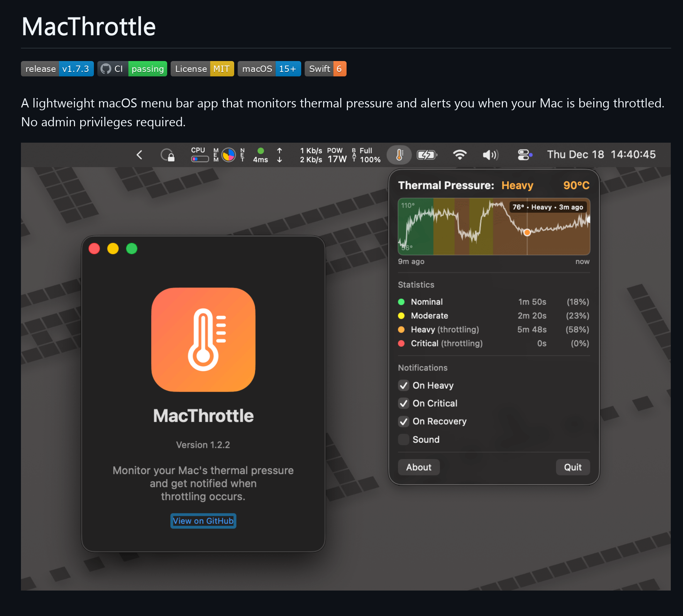The image size is (683, 616).
Task: Toggle the On Recovery checkbox
Action: (404, 422)
